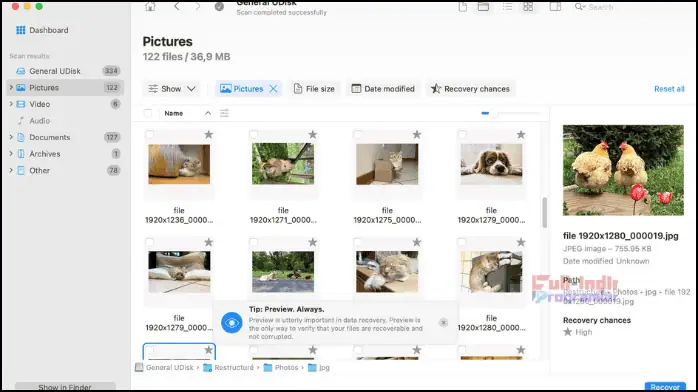Star the dog photo 1920x1279
This screenshot has height=392, width=698.
click(521, 134)
